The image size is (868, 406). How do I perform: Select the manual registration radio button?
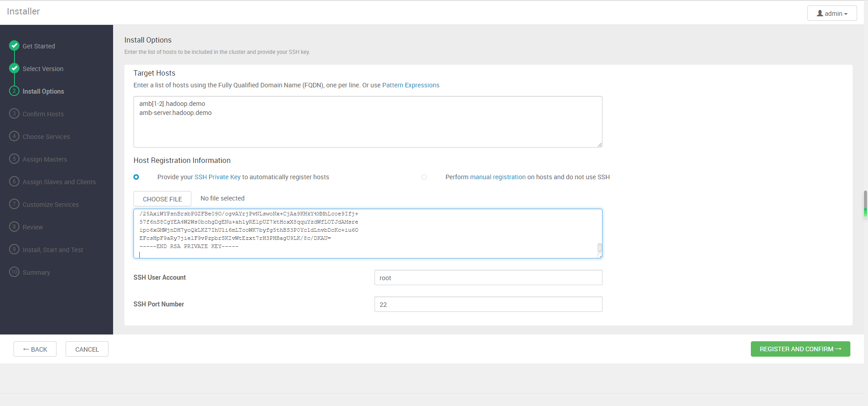pyautogui.click(x=424, y=177)
